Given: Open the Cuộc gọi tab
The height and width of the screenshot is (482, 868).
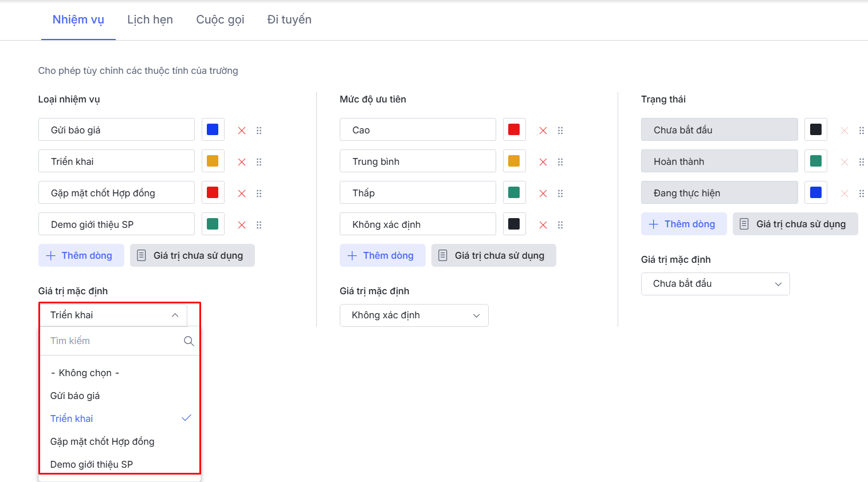Looking at the screenshot, I should (220, 19).
